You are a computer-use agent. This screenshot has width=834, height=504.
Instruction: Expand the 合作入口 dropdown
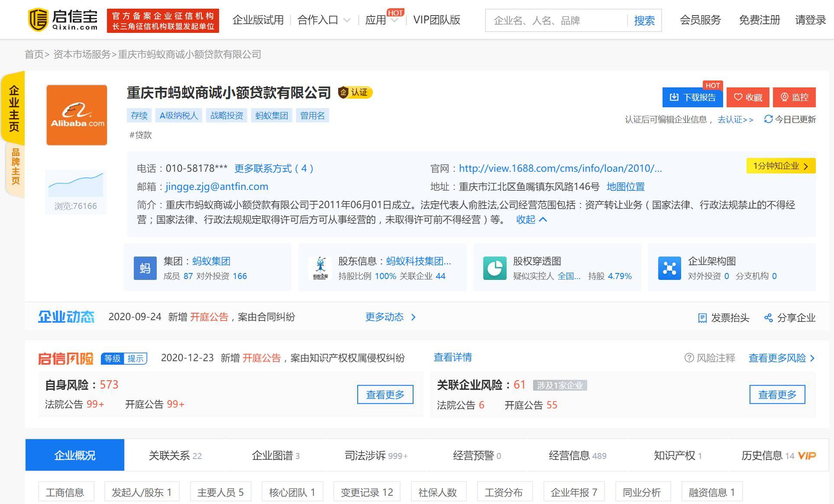point(323,20)
